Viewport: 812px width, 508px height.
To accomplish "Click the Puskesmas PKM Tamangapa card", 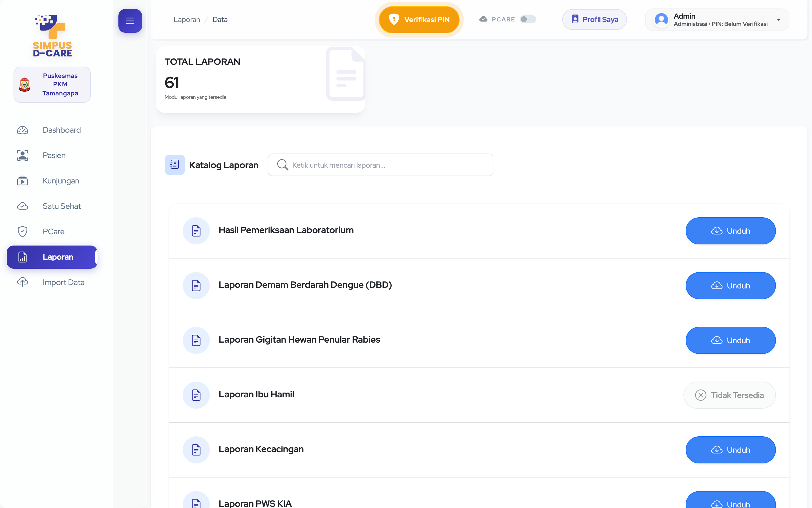I will click(52, 85).
